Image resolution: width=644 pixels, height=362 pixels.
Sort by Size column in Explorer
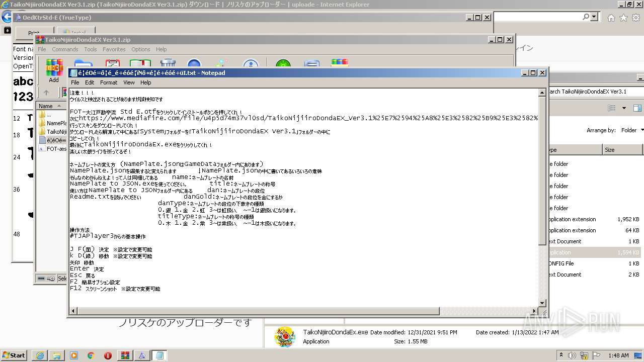click(x=623, y=150)
